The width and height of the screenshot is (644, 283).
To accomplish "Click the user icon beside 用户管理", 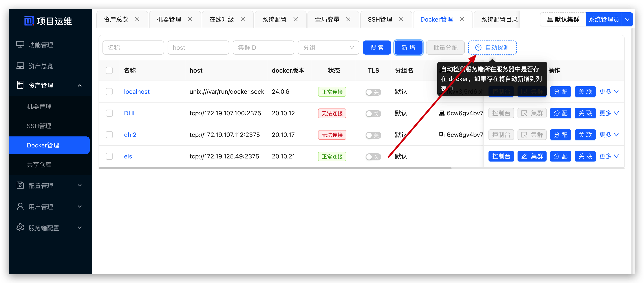I will [x=20, y=206].
